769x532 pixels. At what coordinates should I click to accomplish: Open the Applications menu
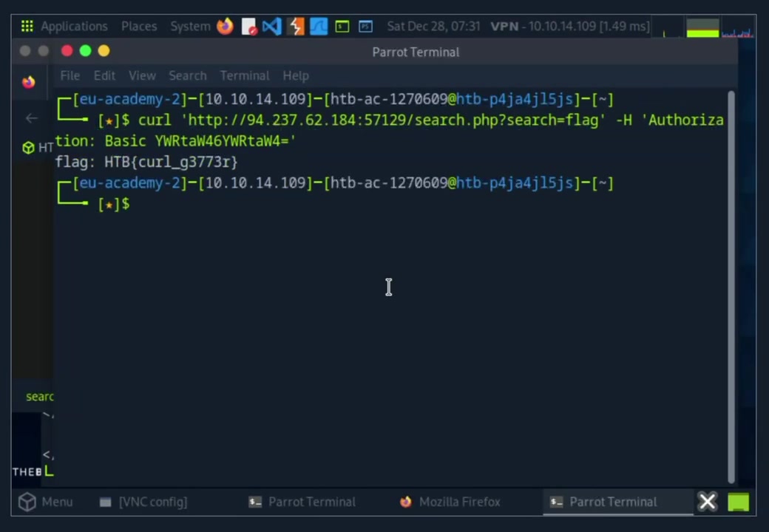pyautogui.click(x=65, y=27)
